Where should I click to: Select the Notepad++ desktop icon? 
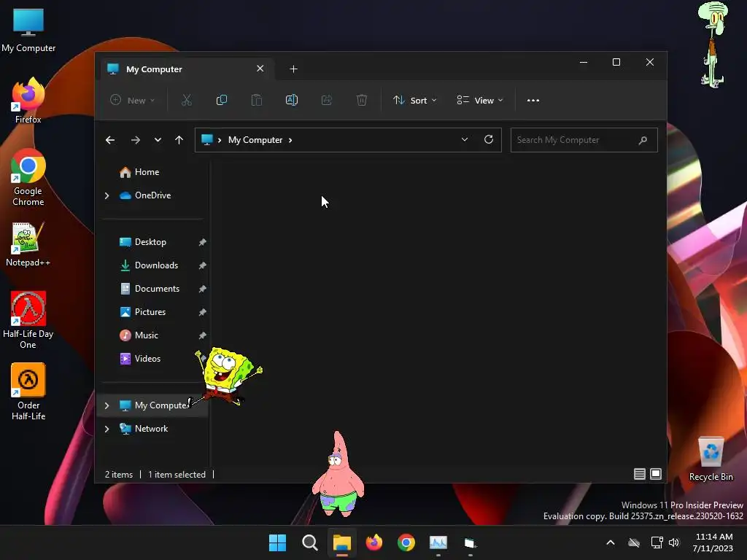28,244
